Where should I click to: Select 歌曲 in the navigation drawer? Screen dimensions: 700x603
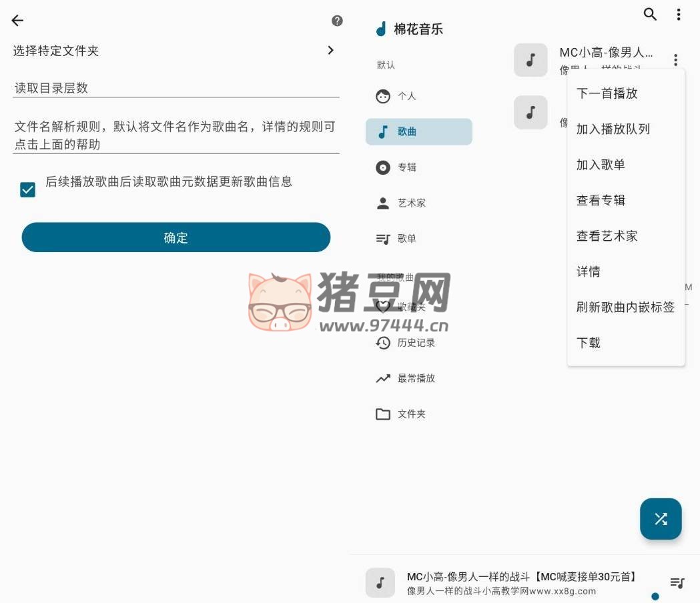pos(419,131)
